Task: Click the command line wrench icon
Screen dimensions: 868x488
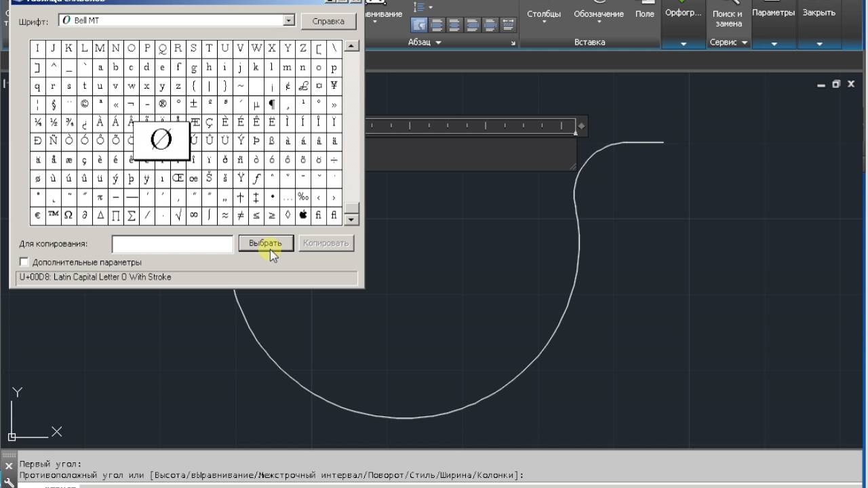Action: pyautogui.click(x=9, y=483)
